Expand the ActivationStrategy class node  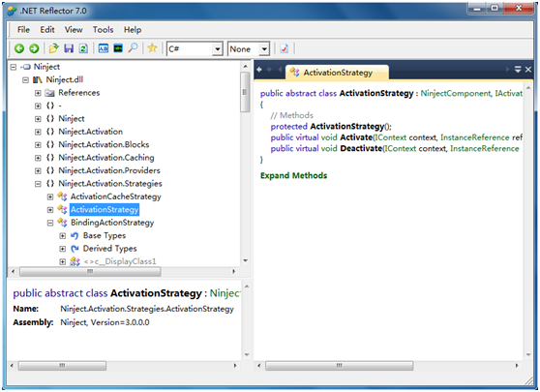[x=50, y=210]
